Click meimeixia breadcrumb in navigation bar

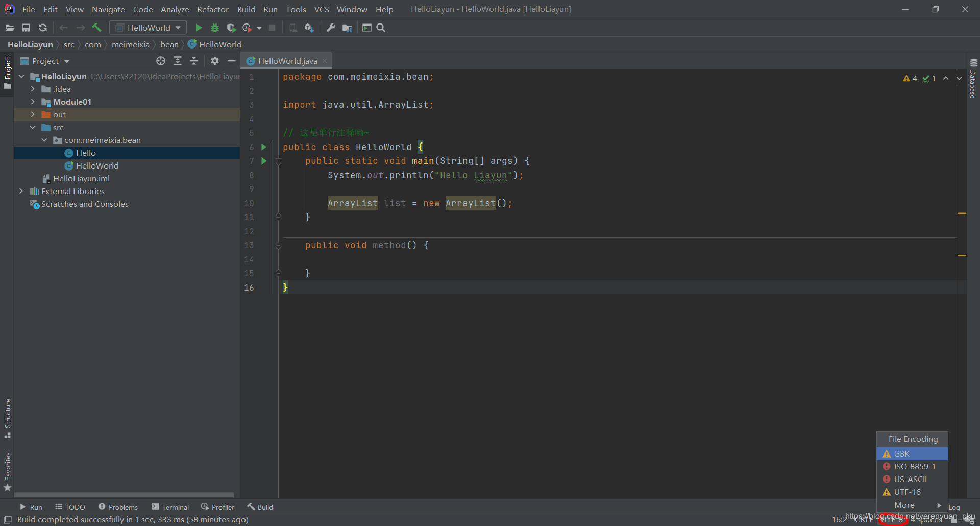pos(131,44)
